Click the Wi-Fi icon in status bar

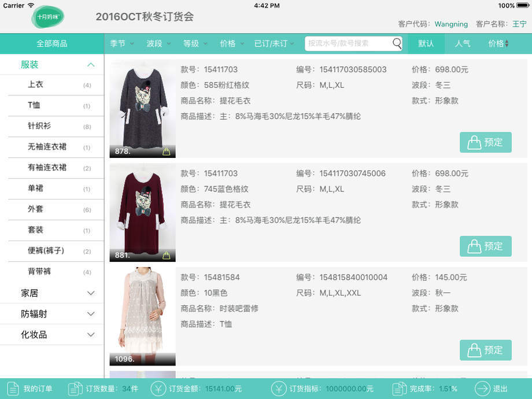(x=31, y=5)
